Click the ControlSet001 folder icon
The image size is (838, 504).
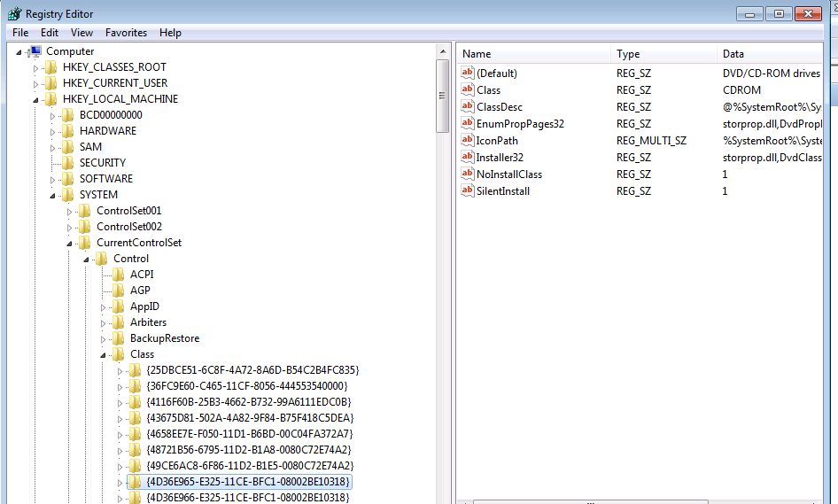tap(85, 211)
